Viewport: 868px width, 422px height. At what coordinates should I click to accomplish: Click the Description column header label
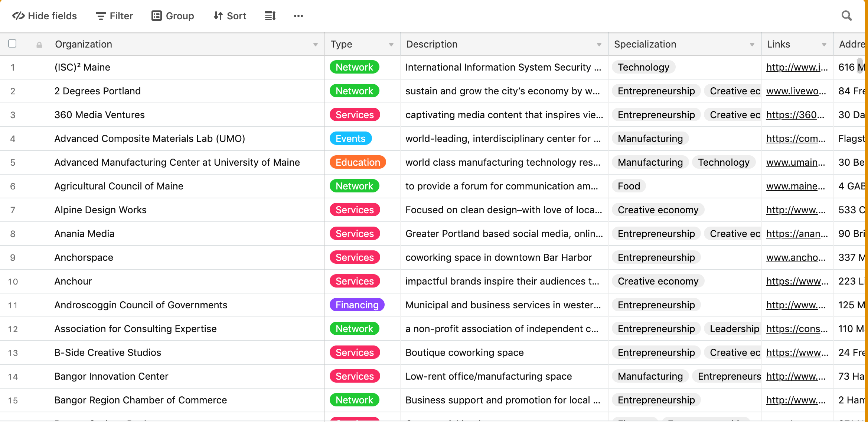click(x=432, y=44)
